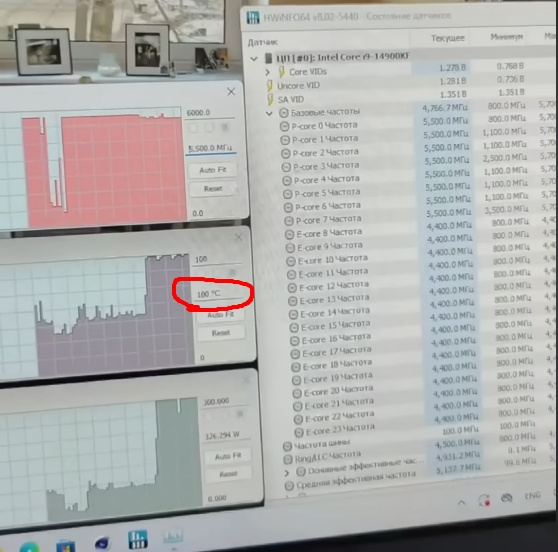Viewport: 558px width, 552px height.
Task: Click the HWiNFO64 icon in the taskbar
Action: tap(137, 540)
